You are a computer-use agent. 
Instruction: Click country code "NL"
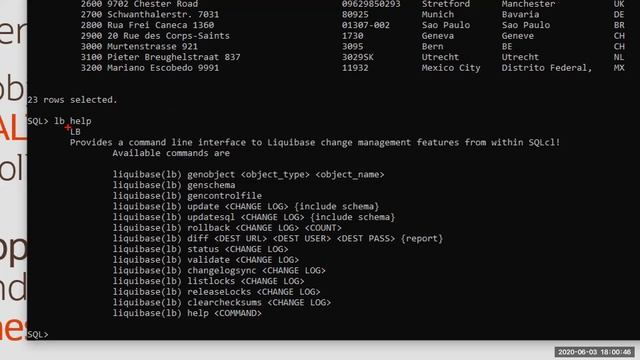tap(619, 57)
